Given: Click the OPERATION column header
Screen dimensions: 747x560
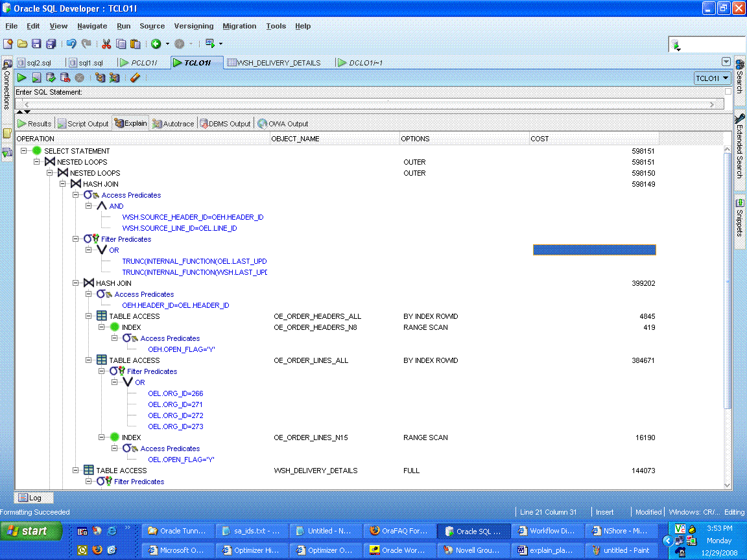Looking at the screenshot, I should tap(143, 139).
